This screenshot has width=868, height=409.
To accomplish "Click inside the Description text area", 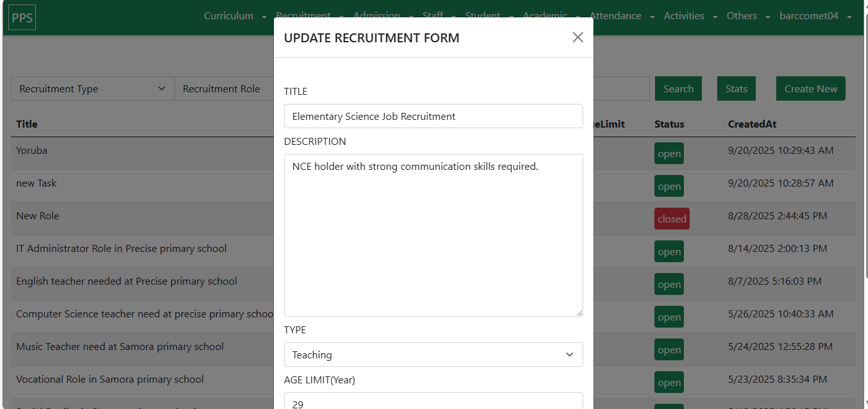I will pyautogui.click(x=433, y=235).
